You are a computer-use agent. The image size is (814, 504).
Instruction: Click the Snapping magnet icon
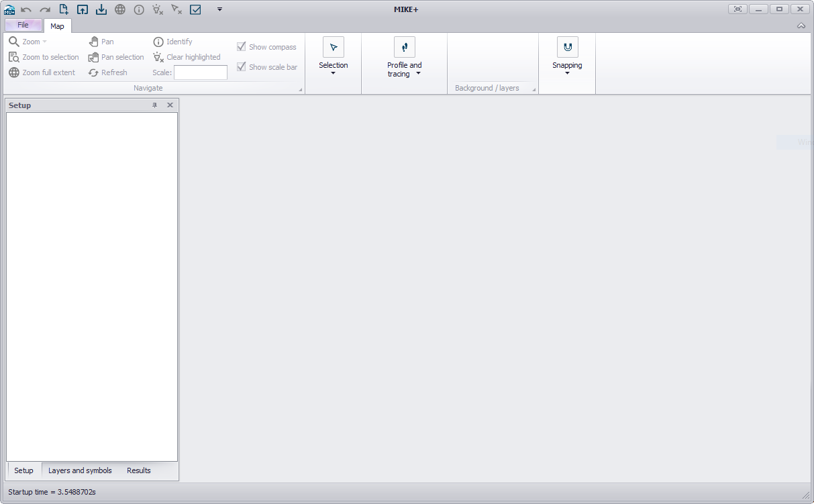(568, 47)
